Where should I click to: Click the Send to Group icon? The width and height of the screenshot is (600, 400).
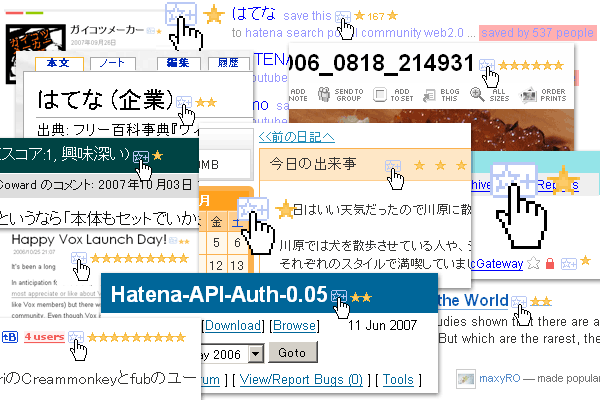coord(324,94)
